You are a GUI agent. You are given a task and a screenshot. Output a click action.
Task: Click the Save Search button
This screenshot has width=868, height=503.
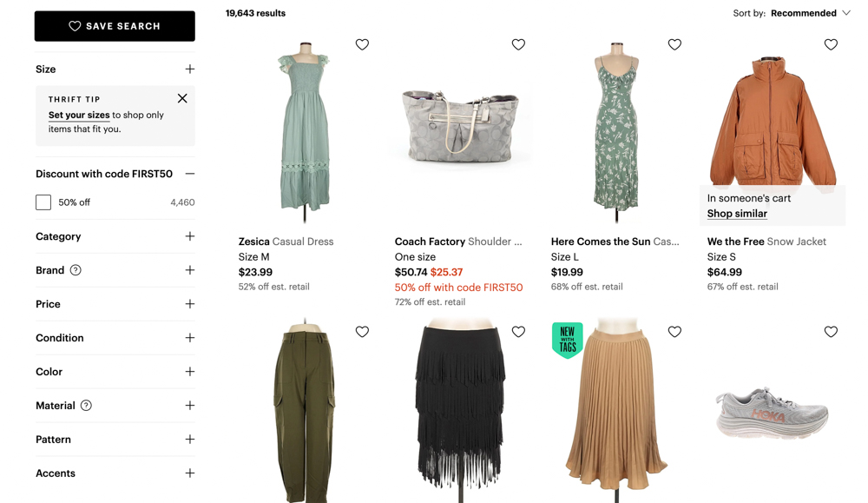point(114,26)
